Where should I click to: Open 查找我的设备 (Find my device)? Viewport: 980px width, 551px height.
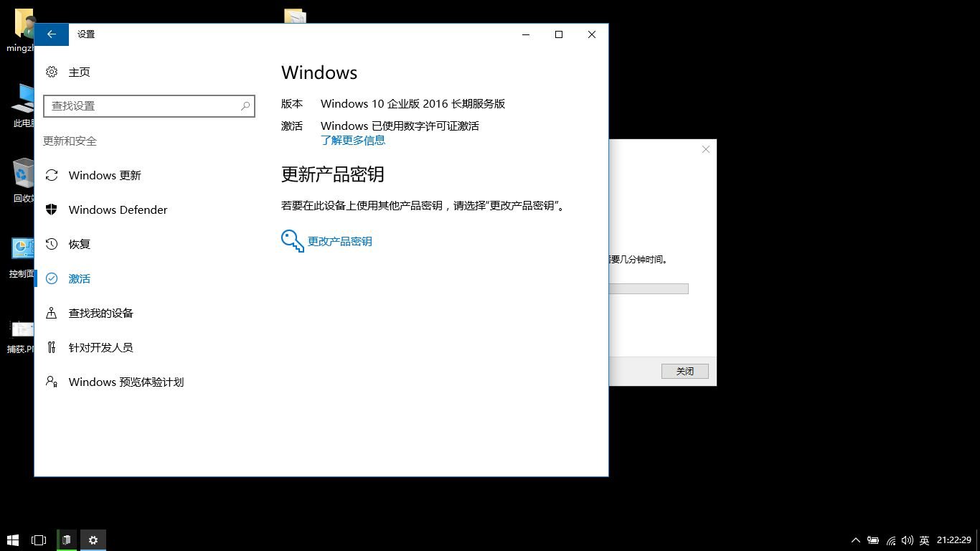pyautogui.click(x=100, y=313)
